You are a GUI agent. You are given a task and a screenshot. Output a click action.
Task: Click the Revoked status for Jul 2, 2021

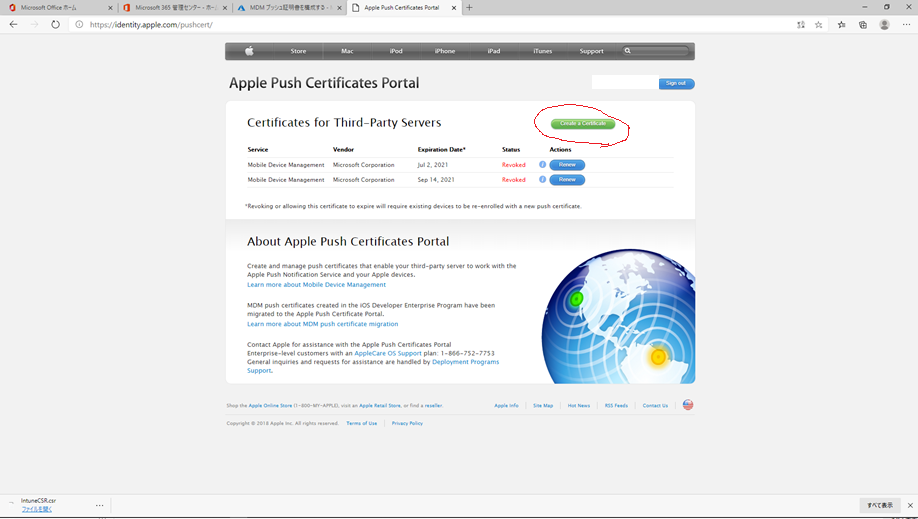click(513, 165)
